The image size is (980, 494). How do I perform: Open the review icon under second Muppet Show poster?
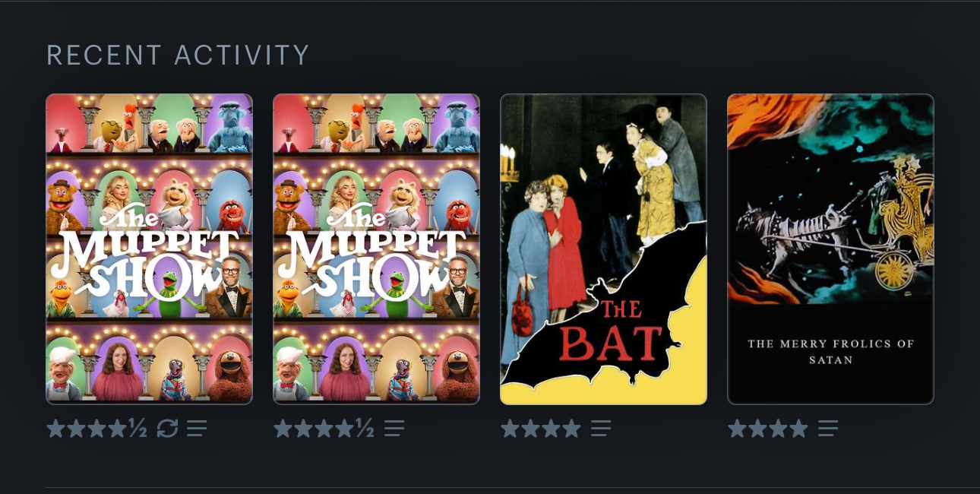click(394, 429)
